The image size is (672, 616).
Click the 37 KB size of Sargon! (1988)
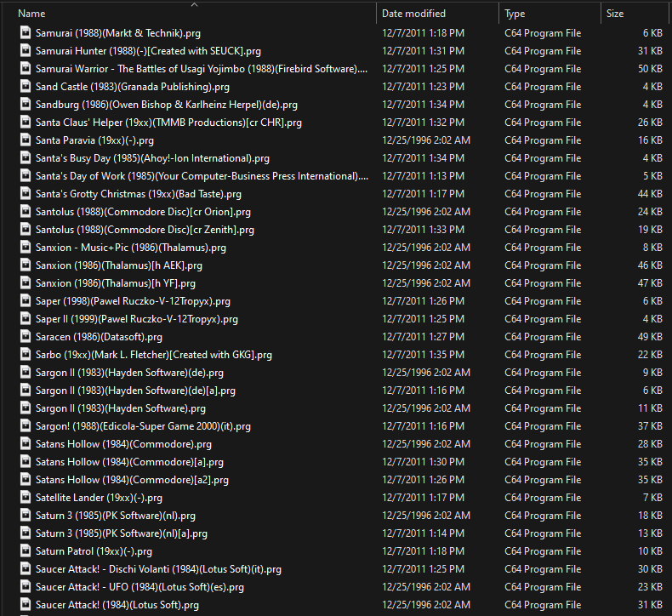[650, 426]
